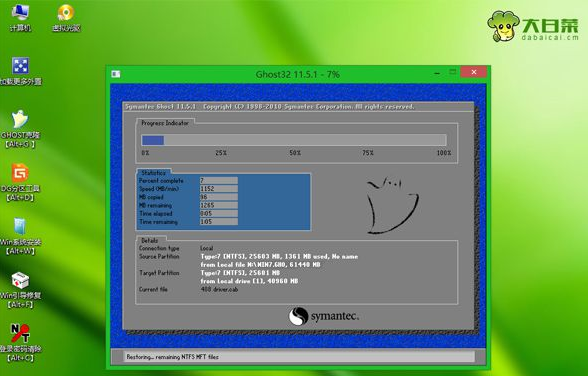
Task: Click the Symantec copyright header line
Action: pos(270,107)
